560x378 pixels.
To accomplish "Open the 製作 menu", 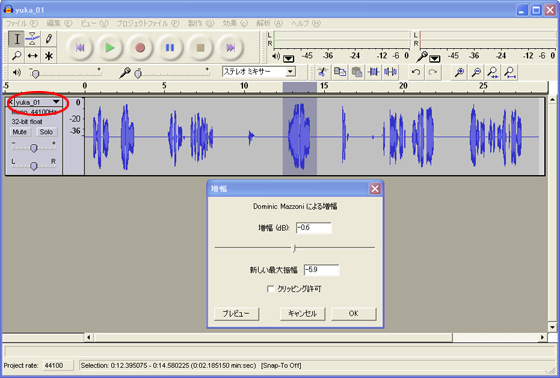I will coord(201,24).
